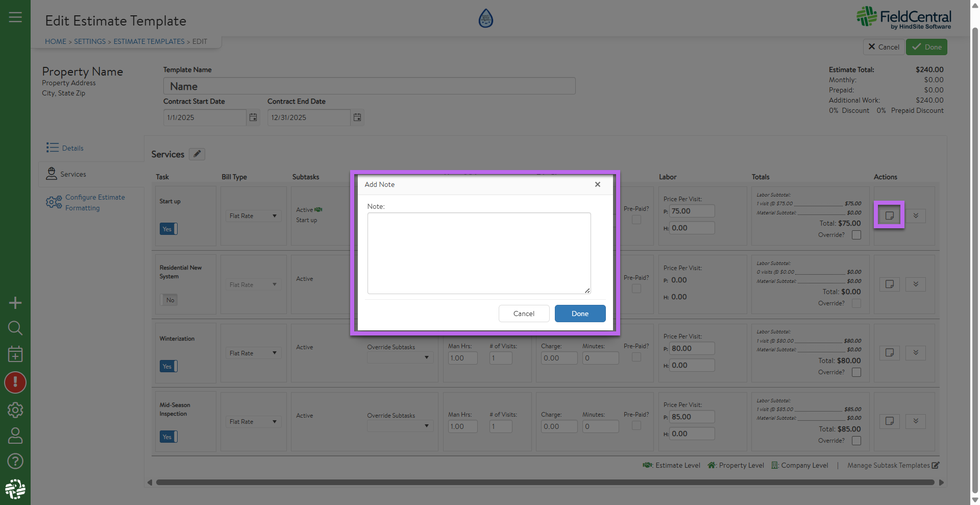The width and height of the screenshot is (980, 505).
Task: Toggle Residential New System No switch
Action: pos(168,300)
